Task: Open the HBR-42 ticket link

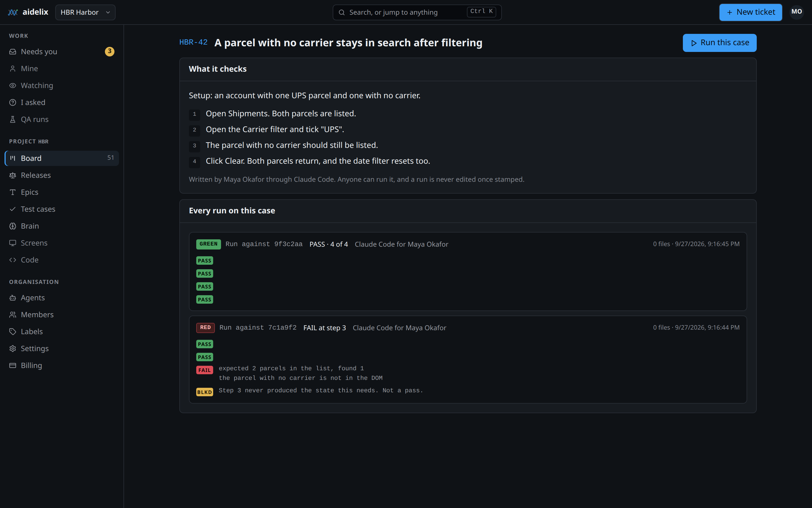Action: click(x=193, y=42)
